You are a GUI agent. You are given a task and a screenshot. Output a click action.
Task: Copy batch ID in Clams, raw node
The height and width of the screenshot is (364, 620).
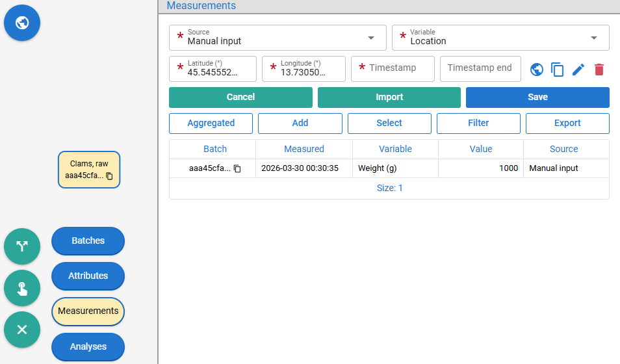pyautogui.click(x=110, y=176)
